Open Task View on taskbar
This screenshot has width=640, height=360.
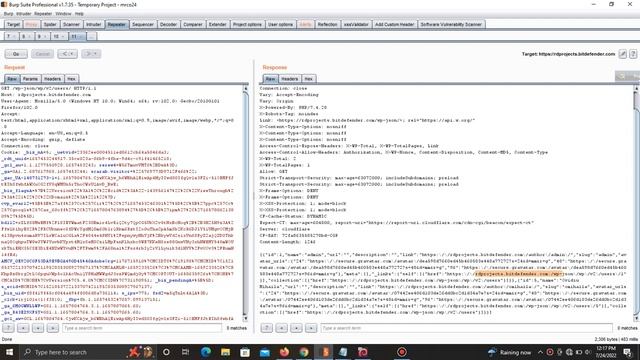pos(185,352)
